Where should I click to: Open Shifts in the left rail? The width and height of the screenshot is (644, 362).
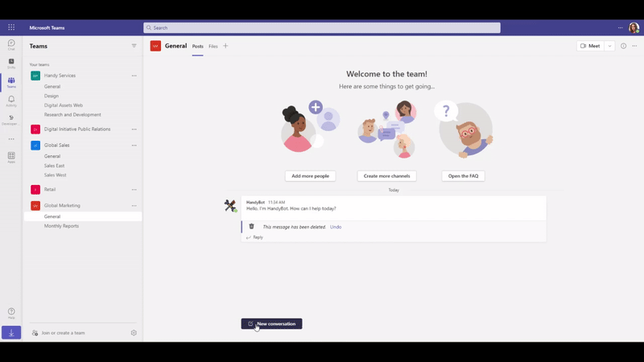(11, 64)
